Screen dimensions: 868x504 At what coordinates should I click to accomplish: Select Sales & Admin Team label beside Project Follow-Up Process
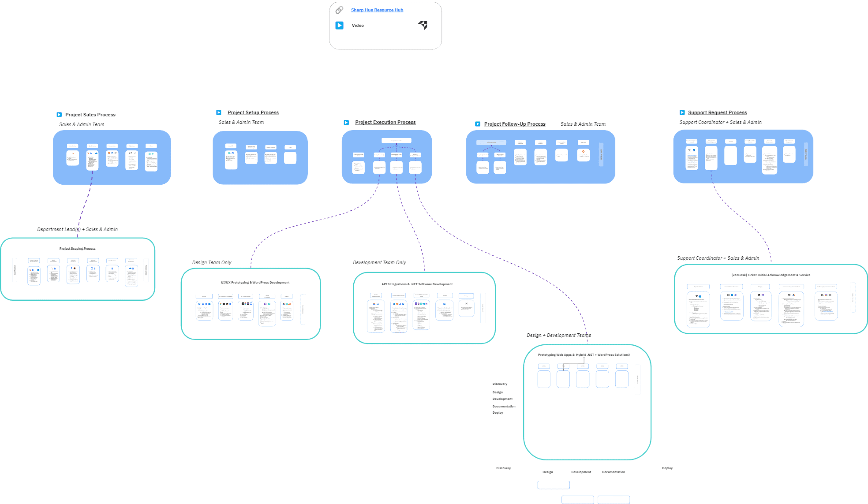point(583,124)
